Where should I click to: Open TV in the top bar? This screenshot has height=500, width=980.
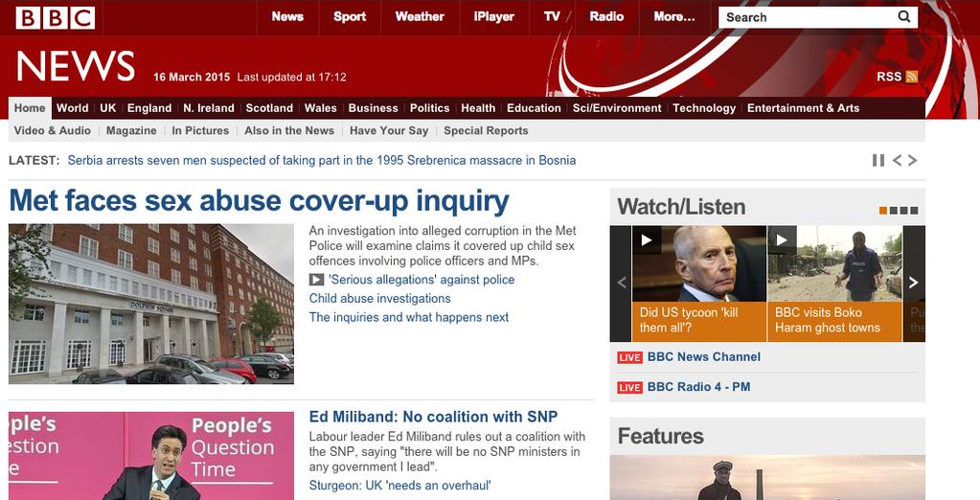point(552,17)
